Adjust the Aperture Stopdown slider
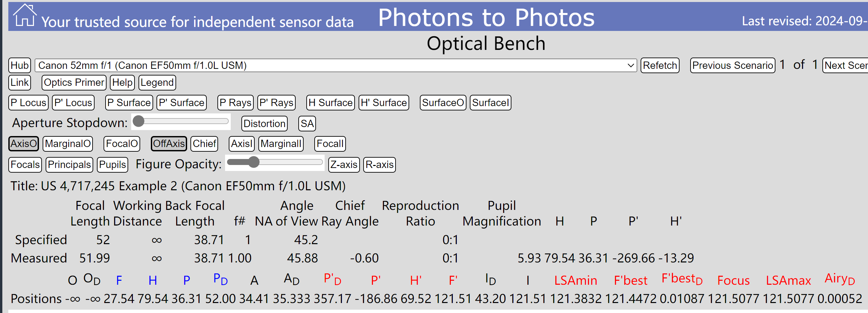Image resolution: width=868 pixels, height=313 pixels. point(181,121)
